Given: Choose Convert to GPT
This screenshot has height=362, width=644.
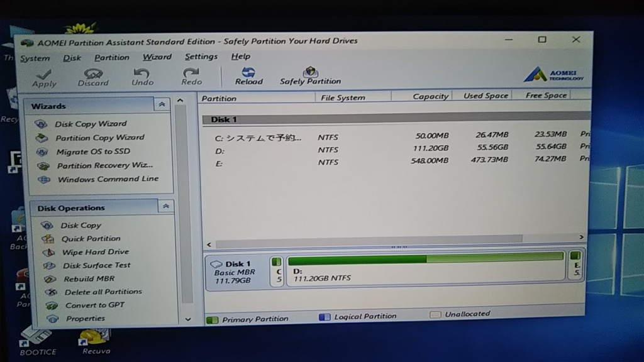Looking at the screenshot, I should point(95,305).
